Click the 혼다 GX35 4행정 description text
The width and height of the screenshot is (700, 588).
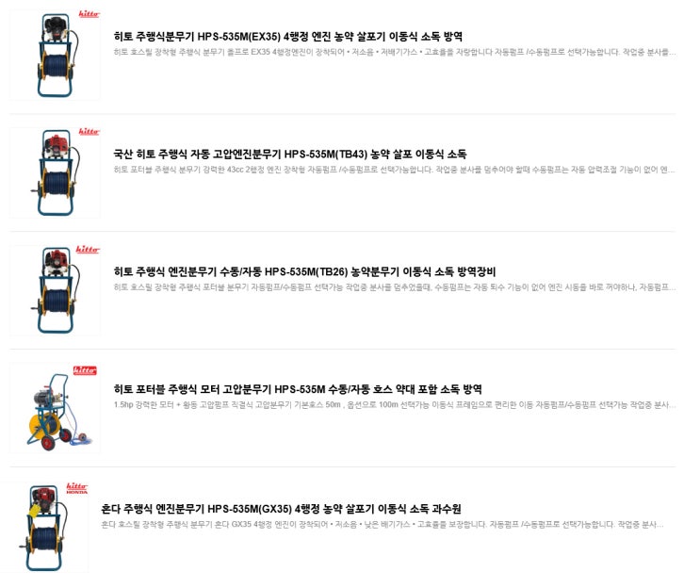click(383, 524)
